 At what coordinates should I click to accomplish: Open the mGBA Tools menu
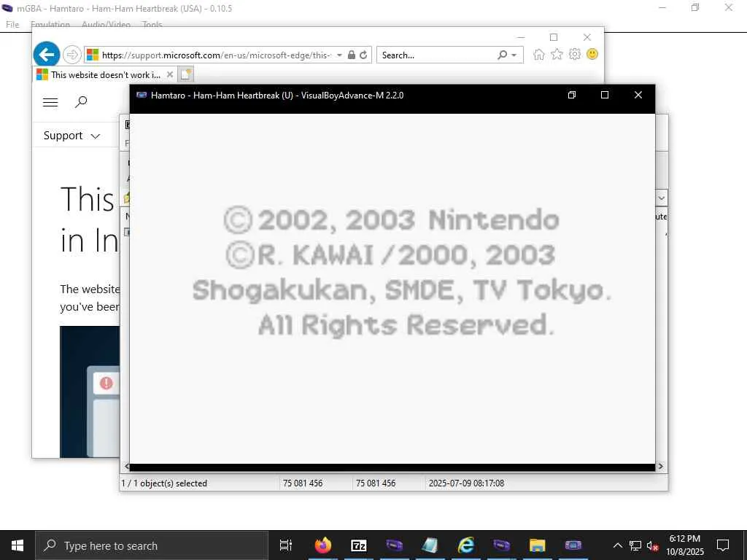click(x=152, y=24)
